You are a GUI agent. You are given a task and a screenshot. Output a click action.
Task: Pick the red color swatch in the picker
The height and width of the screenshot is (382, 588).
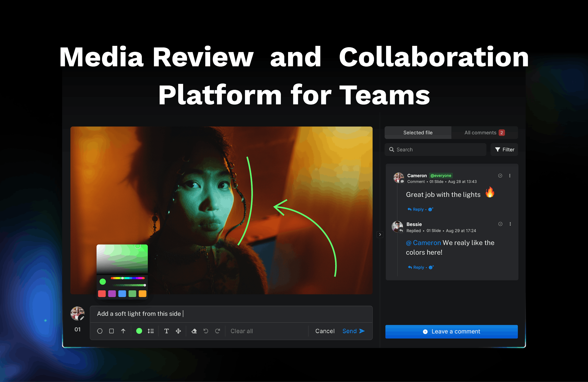click(102, 294)
